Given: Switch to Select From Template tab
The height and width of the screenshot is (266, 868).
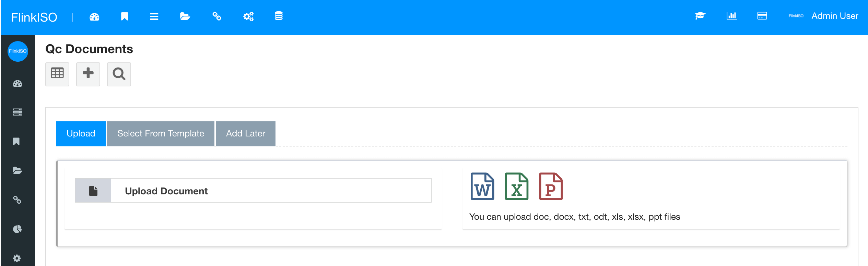Looking at the screenshot, I should coord(161,134).
